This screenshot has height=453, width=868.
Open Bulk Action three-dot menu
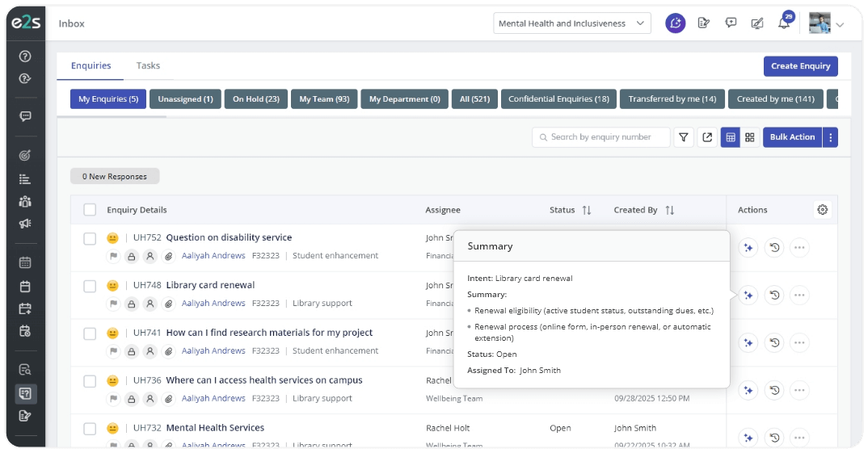tap(830, 137)
